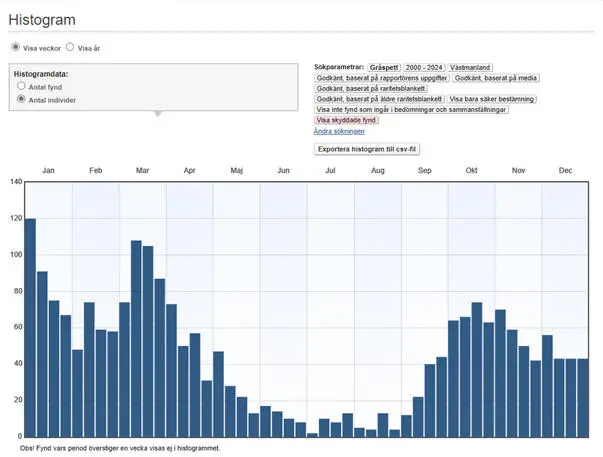
Task: Click the "Västmanland" region tag
Action: [x=470, y=67]
